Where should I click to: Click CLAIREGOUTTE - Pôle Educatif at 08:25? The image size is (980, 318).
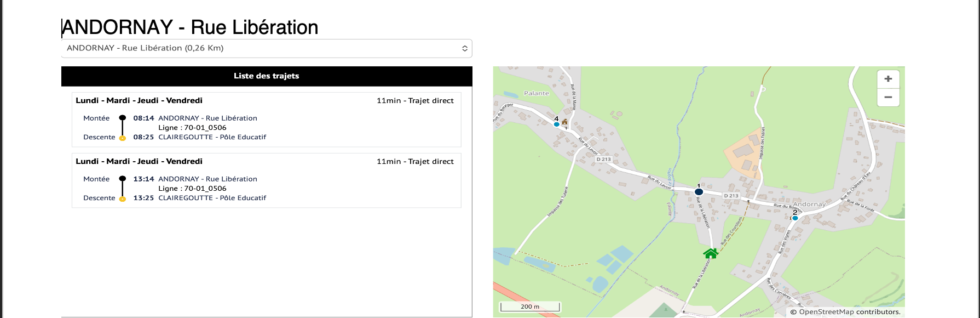coord(212,137)
